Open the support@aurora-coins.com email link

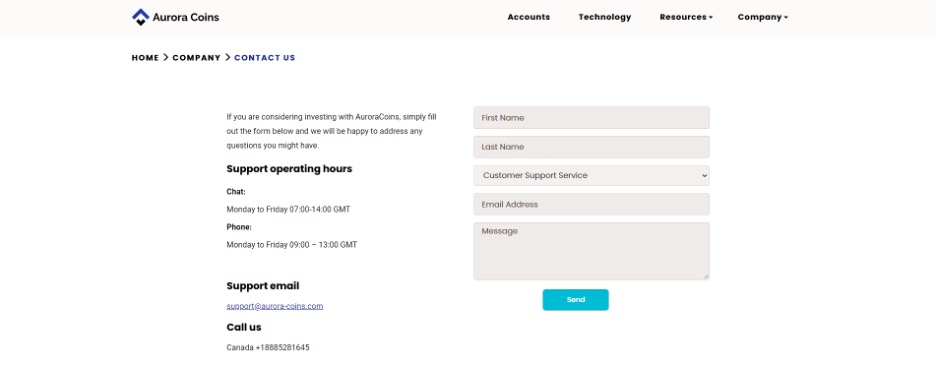pos(275,306)
